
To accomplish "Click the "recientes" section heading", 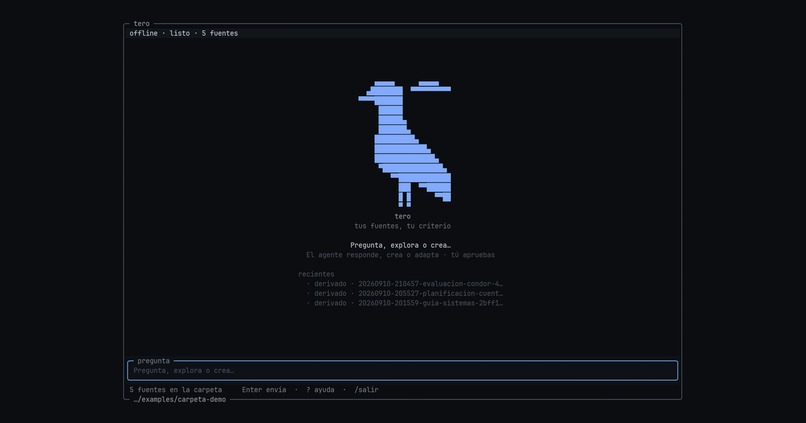I will point(316,274).
